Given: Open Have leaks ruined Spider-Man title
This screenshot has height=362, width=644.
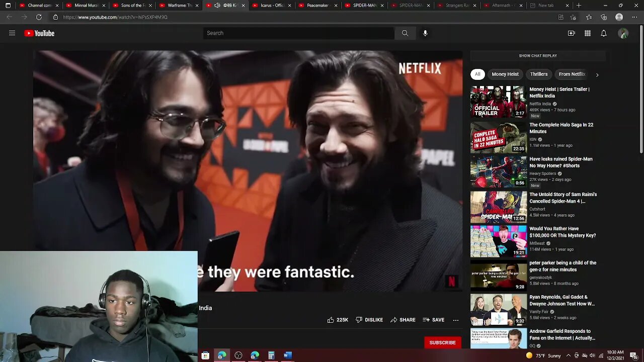Looking at the screenshot, I should pyautogui.click(x=561, y=162).
